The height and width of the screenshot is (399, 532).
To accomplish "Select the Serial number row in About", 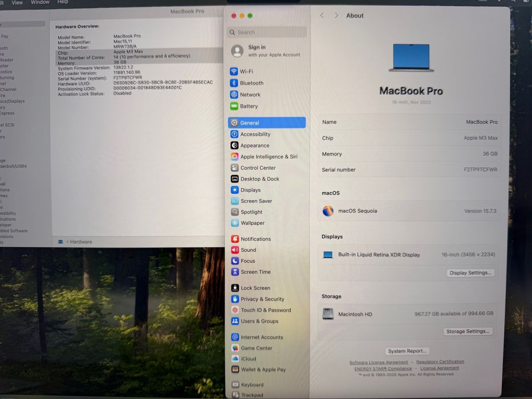I will [409, 169].
